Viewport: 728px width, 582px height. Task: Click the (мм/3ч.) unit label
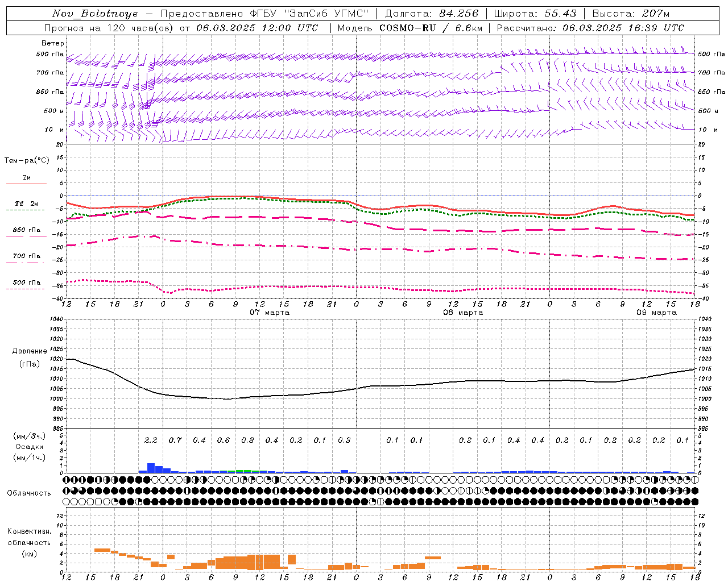coord(30,436)
